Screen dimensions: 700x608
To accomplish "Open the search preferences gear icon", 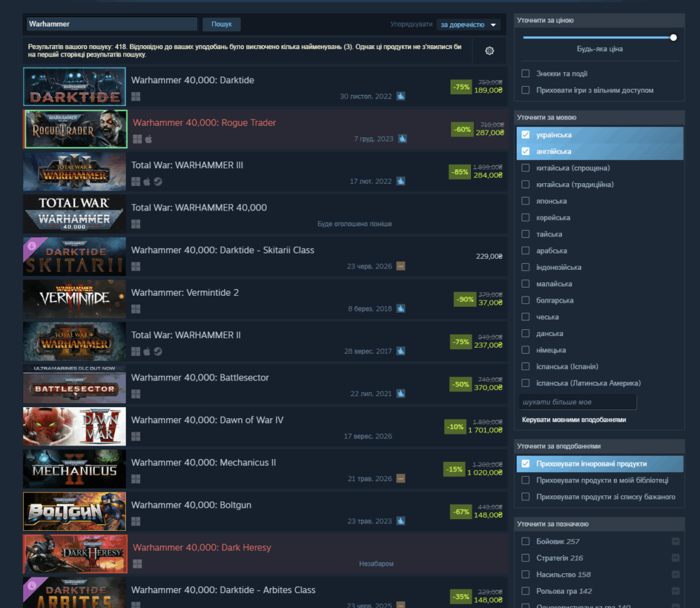I will (x=489, y=51).
